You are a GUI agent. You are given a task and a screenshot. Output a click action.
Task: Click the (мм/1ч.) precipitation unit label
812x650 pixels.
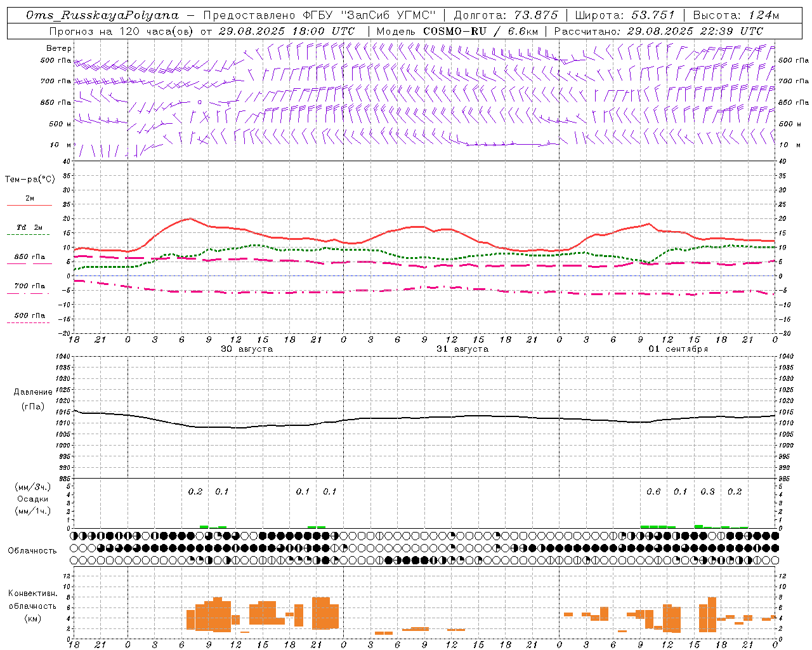click(32, 511)
